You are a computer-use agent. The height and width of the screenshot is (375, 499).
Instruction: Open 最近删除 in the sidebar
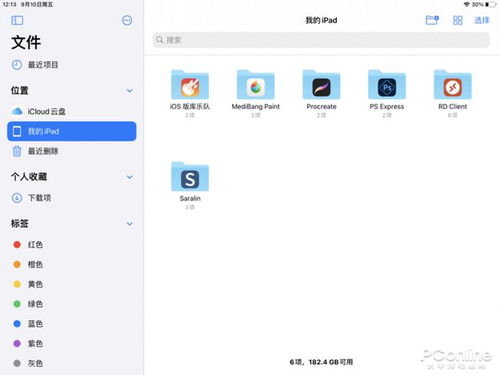coord(72,151)
